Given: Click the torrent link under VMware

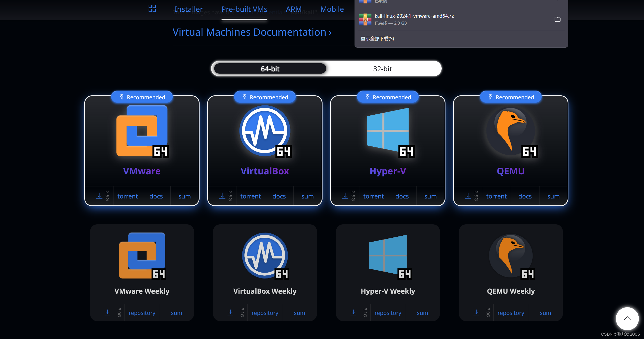Looking at the screenshot, I should [x=128, y=196].
